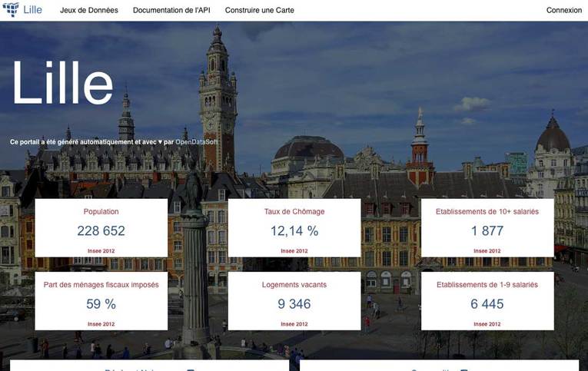Open Construire une Carte page
Screen dimensions: 588x371
[259, 10]
